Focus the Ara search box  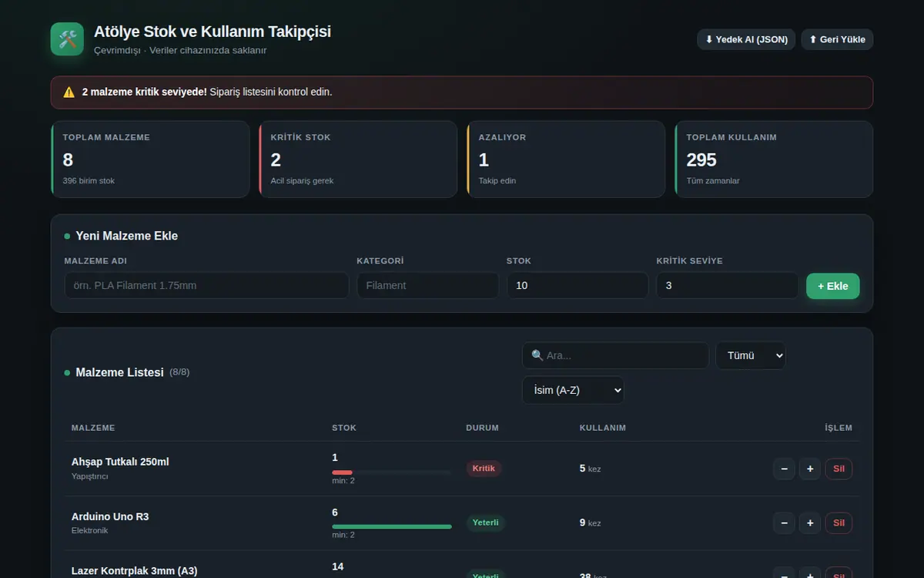coord(615,355)
